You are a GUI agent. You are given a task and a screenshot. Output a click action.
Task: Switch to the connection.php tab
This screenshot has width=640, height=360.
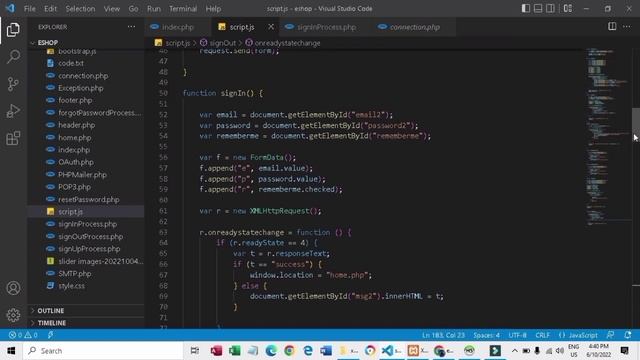pyautogui.click(x=414, y=27)
